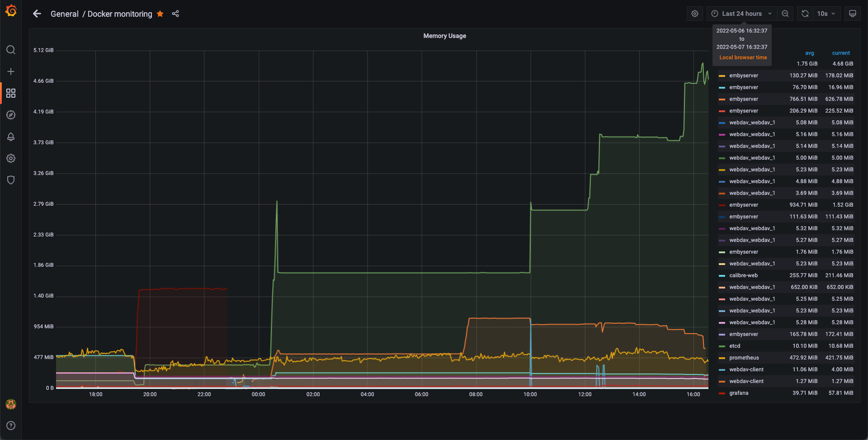Open the Dashboards sidebar icon
Image resolution: width=868 pixels, height=440 pixels.
pyautogui.click(x=11, y=93)
